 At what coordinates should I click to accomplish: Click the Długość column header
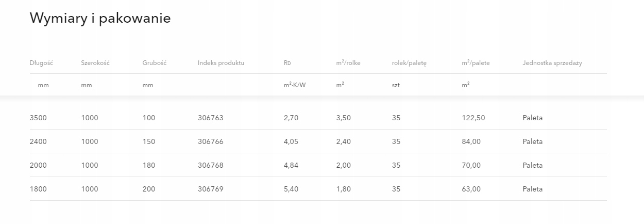pyautogui.click(x=41, y=63)
